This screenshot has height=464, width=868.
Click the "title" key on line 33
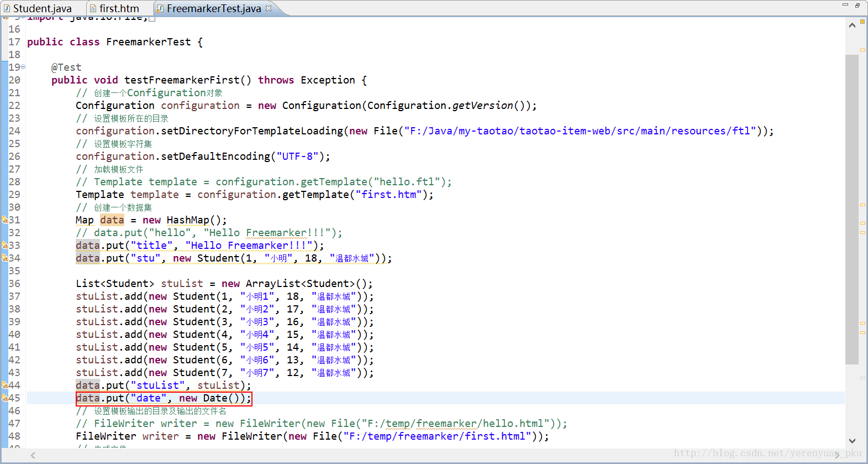[x=151, y=246]
